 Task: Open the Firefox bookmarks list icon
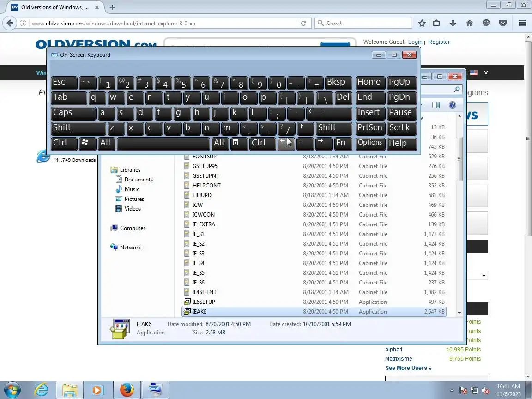437,23
